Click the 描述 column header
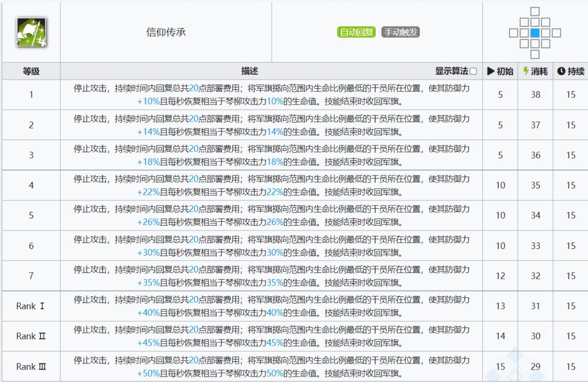This screenshot has height=382, width=588. [x=249, y=71]
